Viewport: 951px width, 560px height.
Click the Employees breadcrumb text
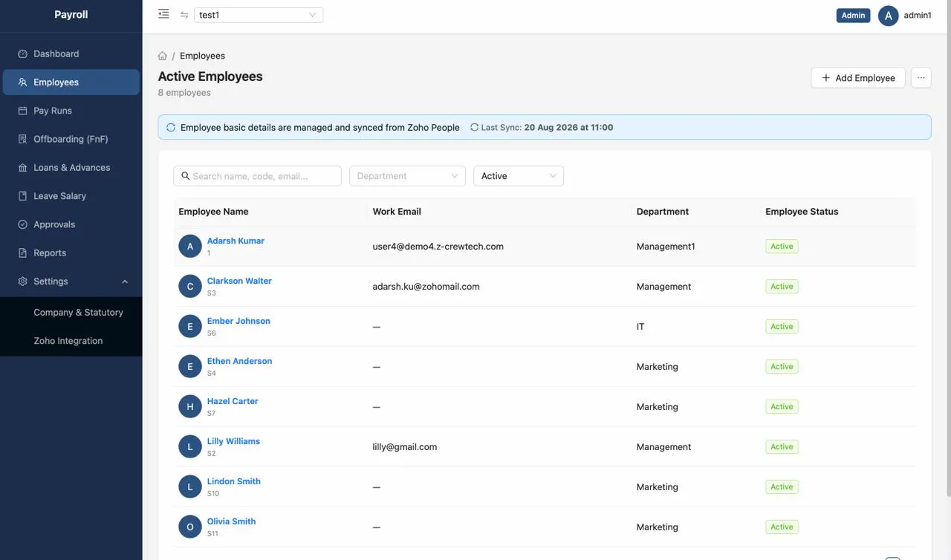pos(202,56)
